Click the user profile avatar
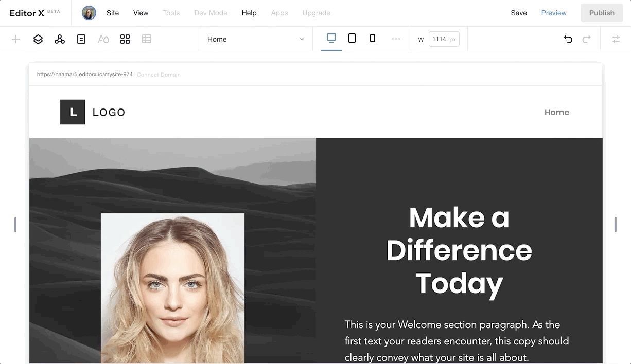 pos(89,13)
